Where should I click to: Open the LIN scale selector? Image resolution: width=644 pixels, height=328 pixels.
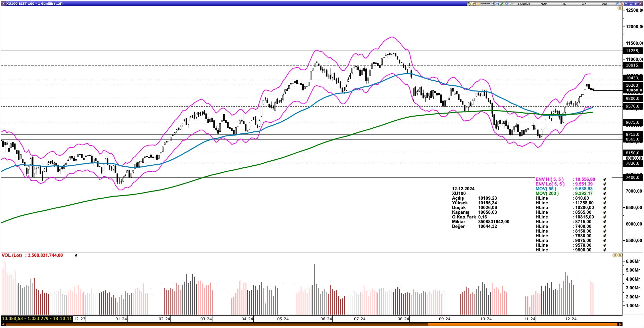(584, 4)
